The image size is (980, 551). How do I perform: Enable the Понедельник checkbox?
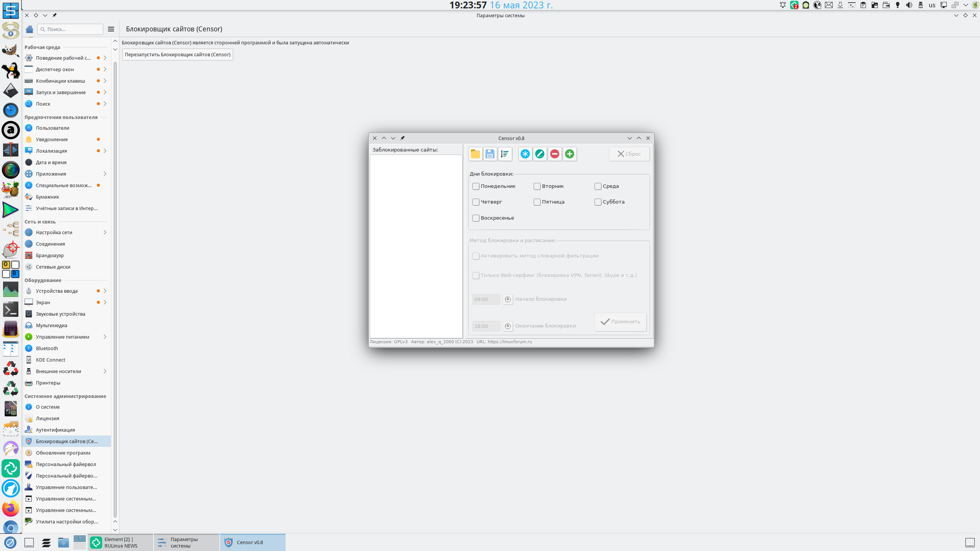pos(476,186)
